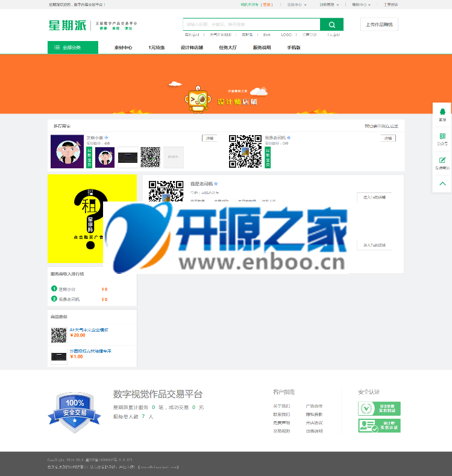
Task: Click 店铺 button for ranked 我是老司机
Action: [388, 138]
